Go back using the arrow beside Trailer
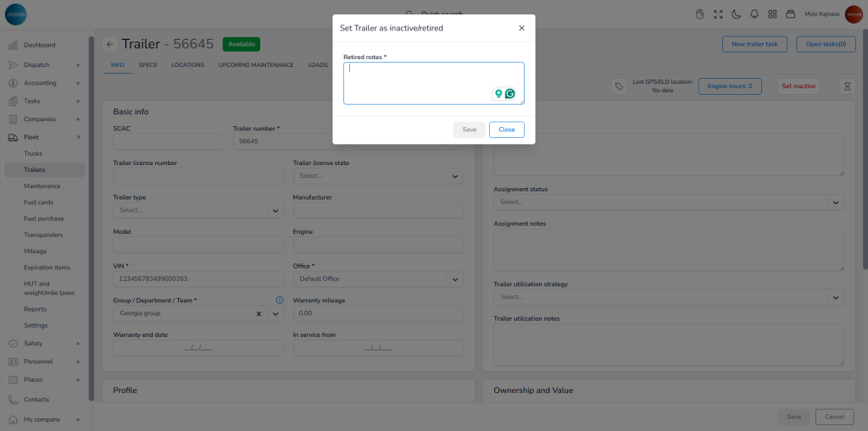 click(x=110, y=44)
